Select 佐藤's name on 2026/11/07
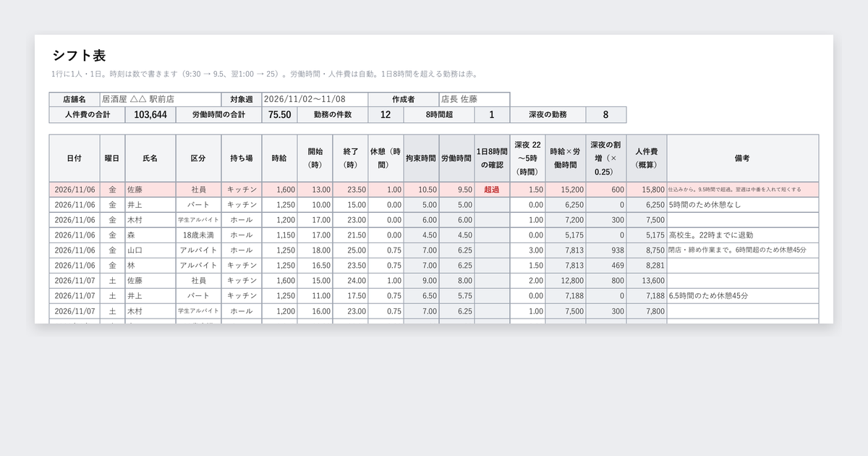 click(x=150, y=281)
